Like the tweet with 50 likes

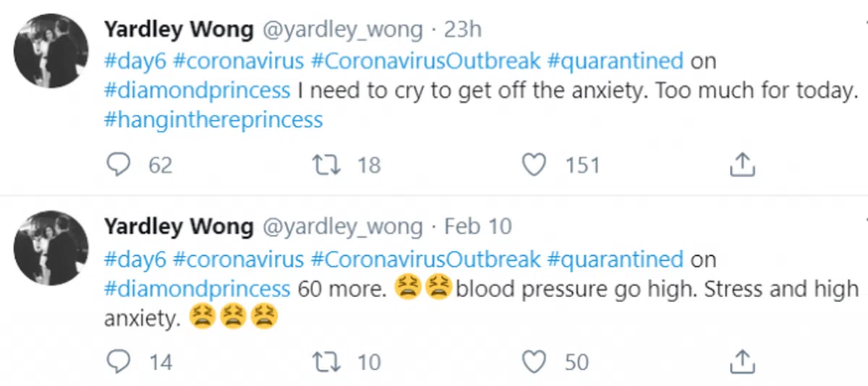pyautogui.click(x=534, y=361)
